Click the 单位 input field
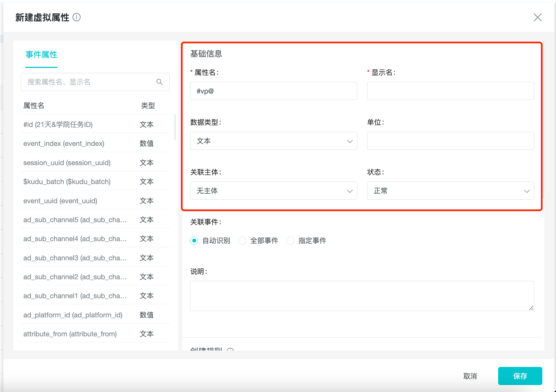The image size is (556, 392). [x=450, y=141]
